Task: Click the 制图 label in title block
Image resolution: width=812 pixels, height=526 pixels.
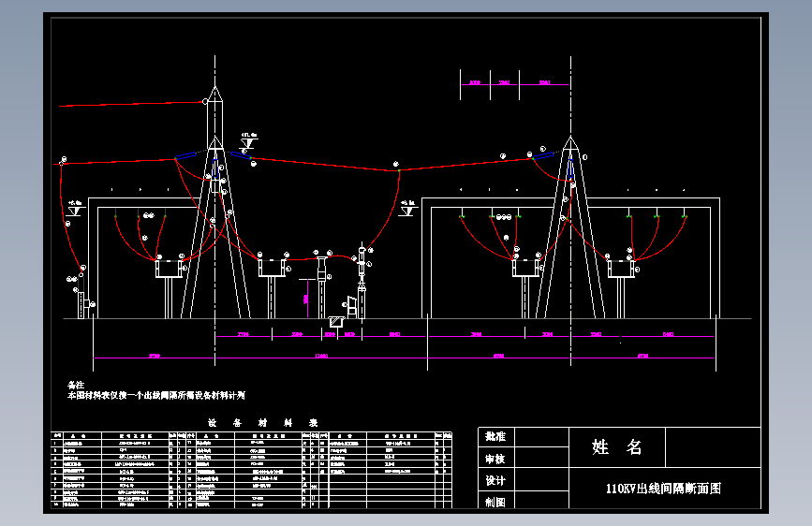Action: tap(495, 502)
